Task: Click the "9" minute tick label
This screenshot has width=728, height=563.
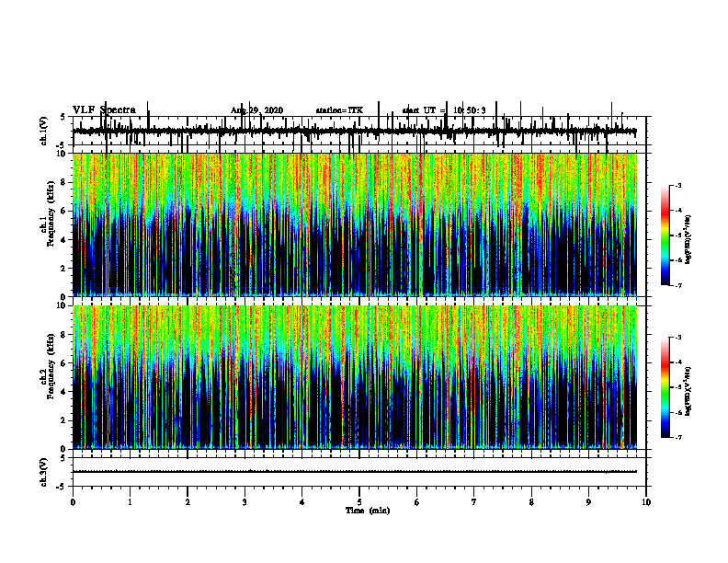Action: coord(588,502)
